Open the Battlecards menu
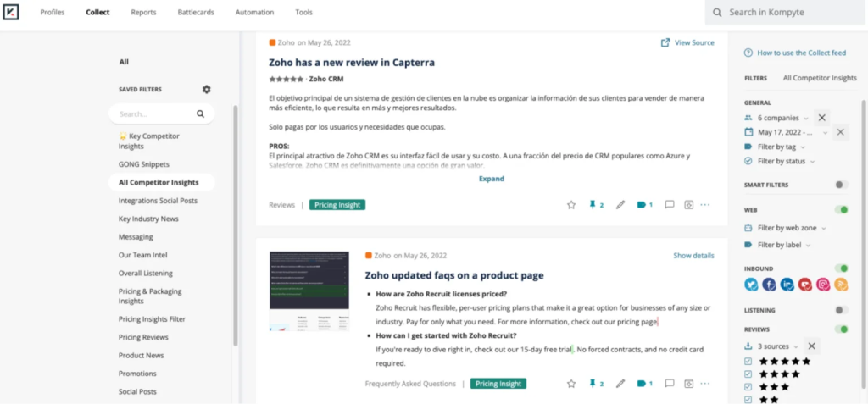This screenshot has width=868, height=404. [x=196, y=13]
